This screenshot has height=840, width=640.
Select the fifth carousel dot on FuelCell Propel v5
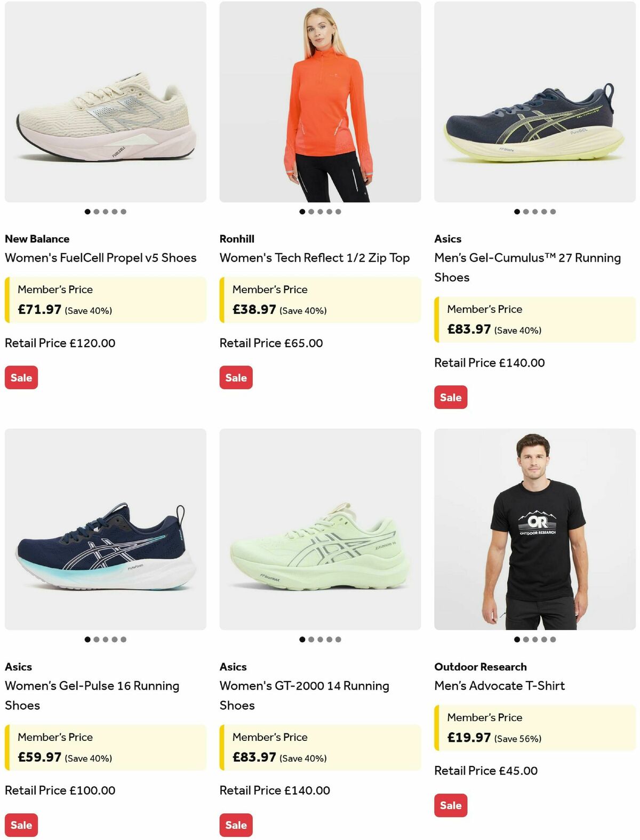(123, 211)
